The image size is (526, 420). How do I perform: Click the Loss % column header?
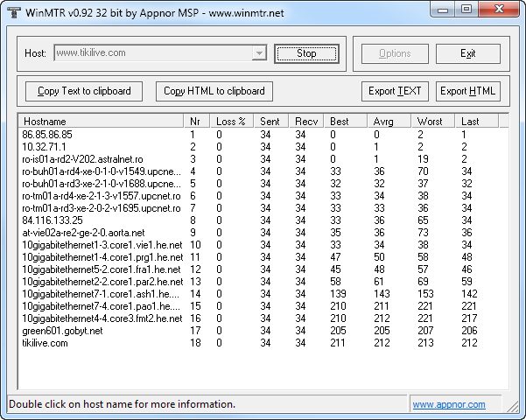point(232,121)
